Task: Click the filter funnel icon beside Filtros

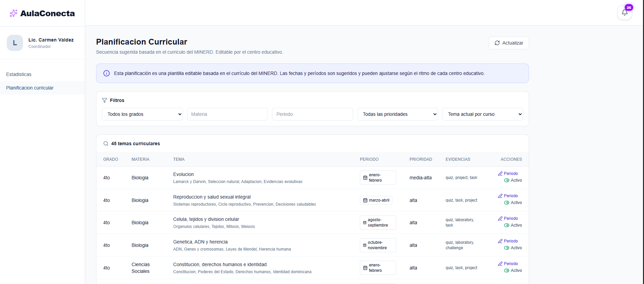Action: pyautogui.click(x=105, y=100)
